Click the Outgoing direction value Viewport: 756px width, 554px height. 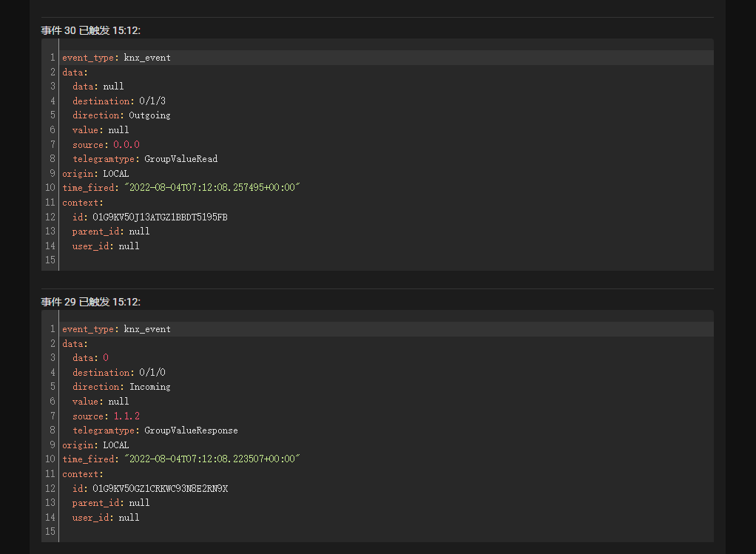(x=149, y=115)
